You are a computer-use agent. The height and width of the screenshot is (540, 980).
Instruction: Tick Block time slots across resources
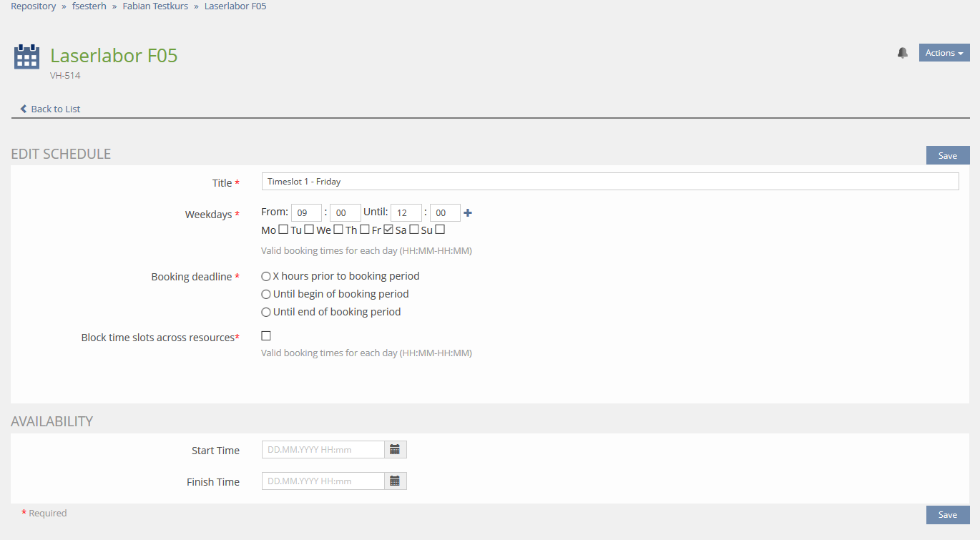click(266, 335)
